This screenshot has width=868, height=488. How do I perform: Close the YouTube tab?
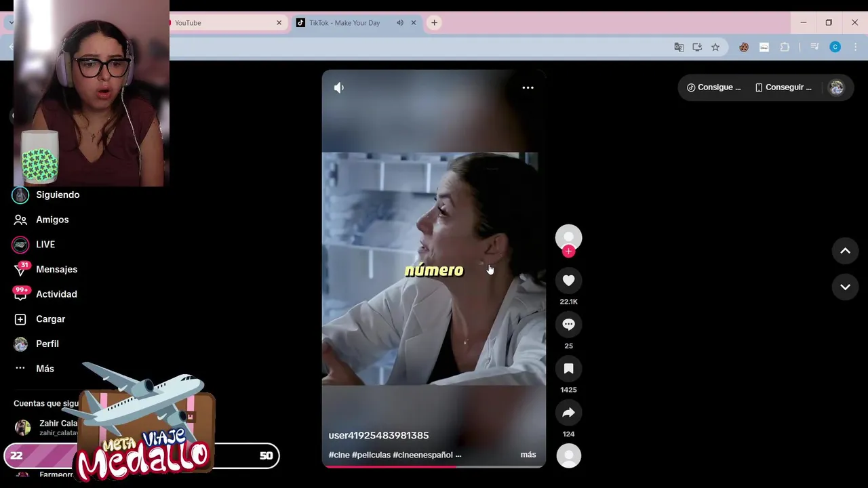tap(279, 23)
